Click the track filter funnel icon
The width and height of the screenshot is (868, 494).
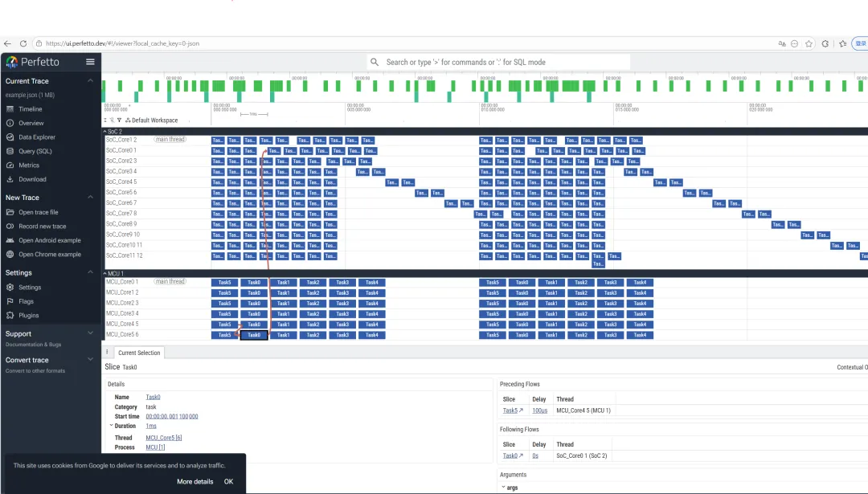point(119,120)
